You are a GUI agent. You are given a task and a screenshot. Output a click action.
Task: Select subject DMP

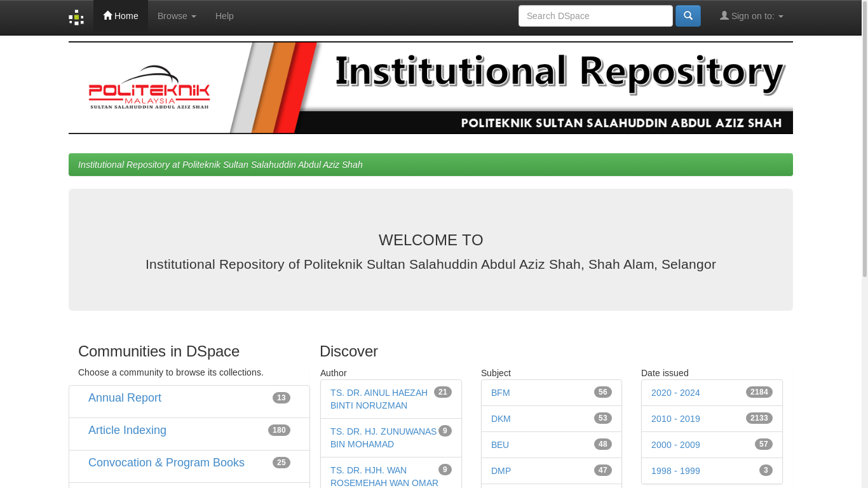(x=501, y=471)
